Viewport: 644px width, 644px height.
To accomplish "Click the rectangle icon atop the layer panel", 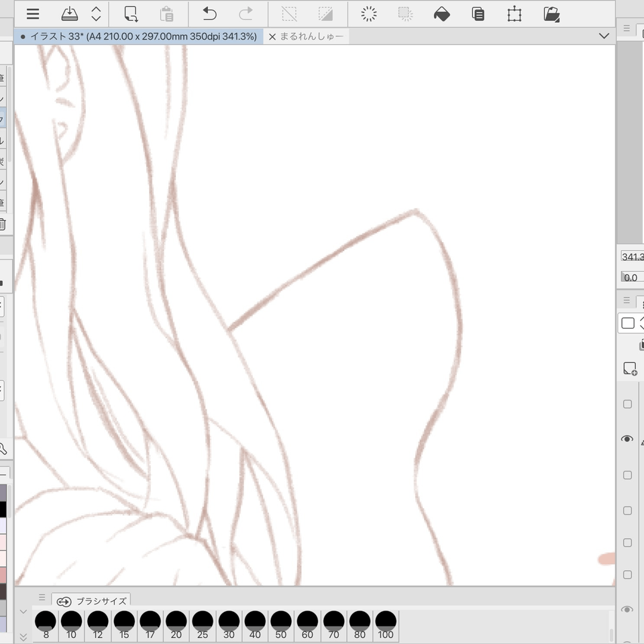I will pyautogui.click(x=628, y=323).
